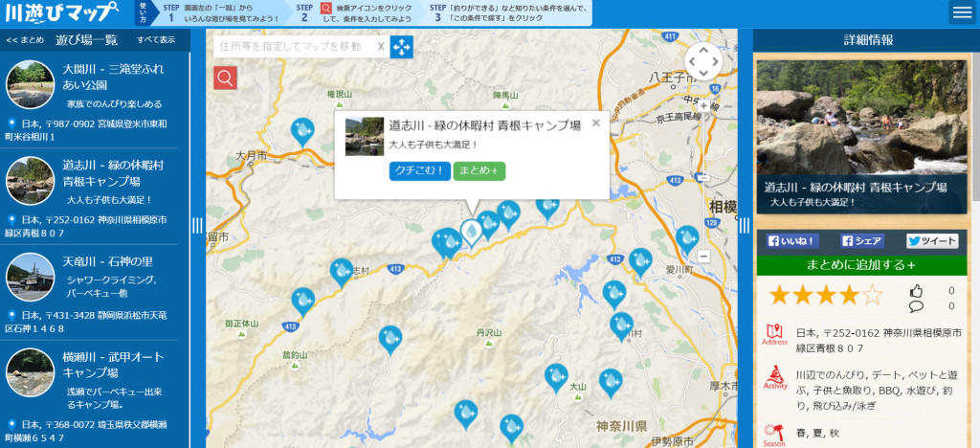Screen dimensions: 980x448
Task: Open the hamburger menu at top right
Action: point(962,12)
